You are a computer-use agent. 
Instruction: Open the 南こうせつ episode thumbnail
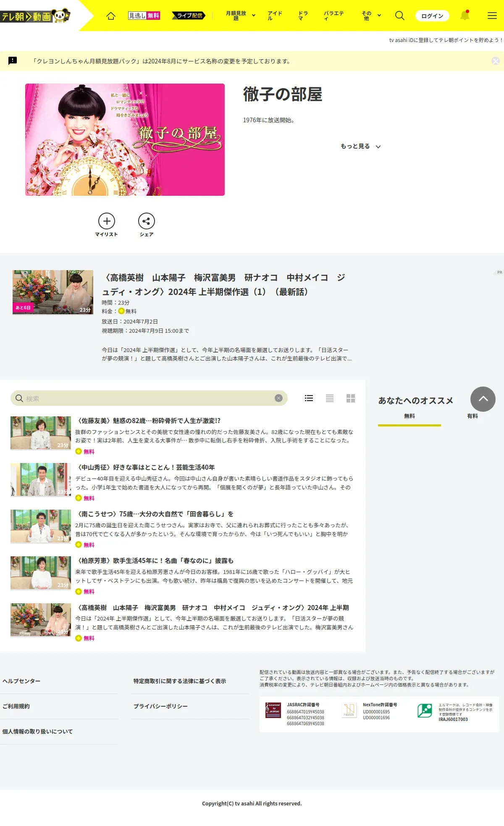pos(41,526)
